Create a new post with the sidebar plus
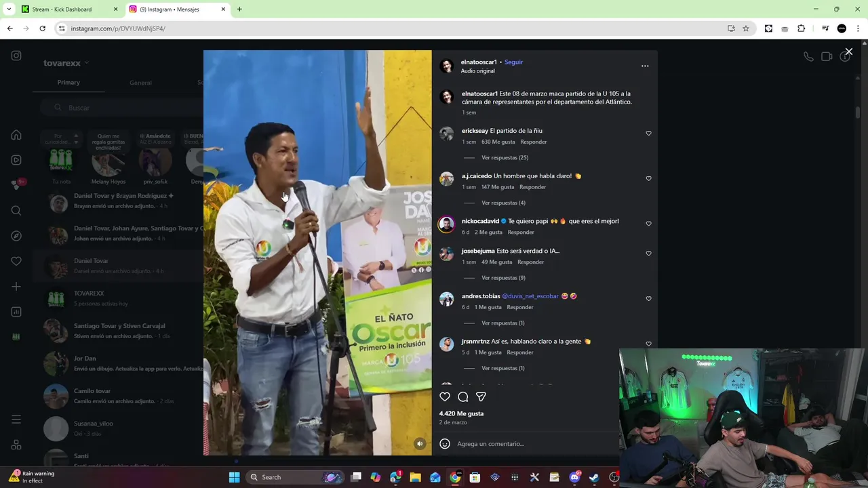This screenshot has height=488, width=868. tap(16, 287)
